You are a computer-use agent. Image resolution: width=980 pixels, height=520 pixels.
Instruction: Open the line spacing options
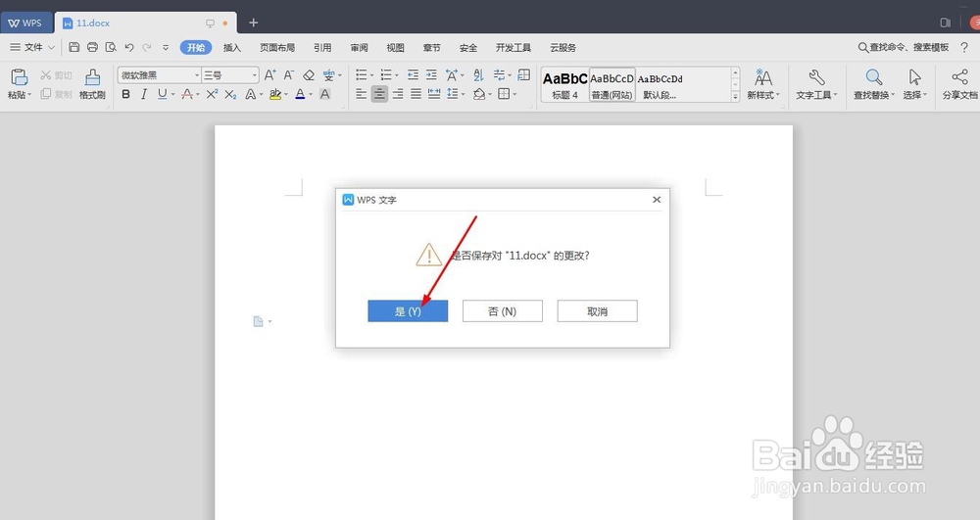[x=453, y=94]
